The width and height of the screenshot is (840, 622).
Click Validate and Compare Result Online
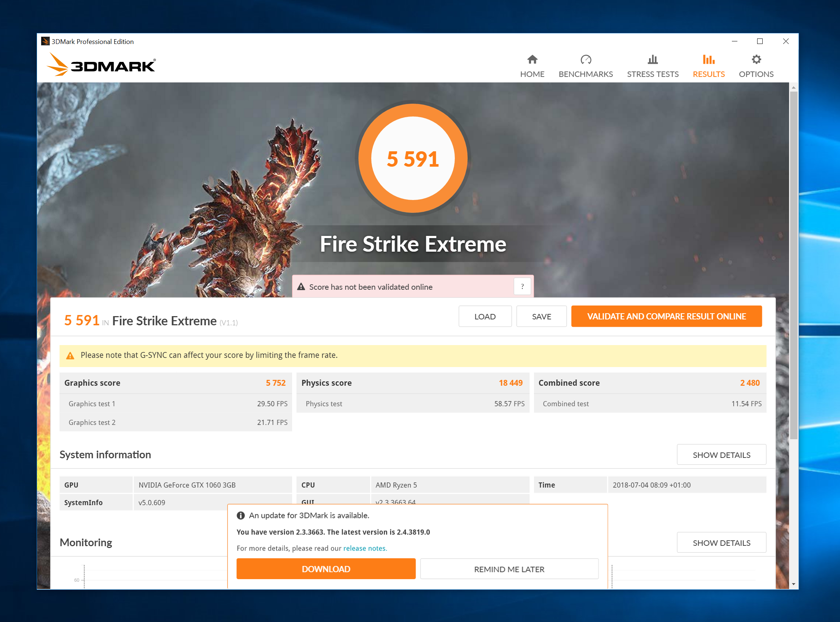(666, 316)
